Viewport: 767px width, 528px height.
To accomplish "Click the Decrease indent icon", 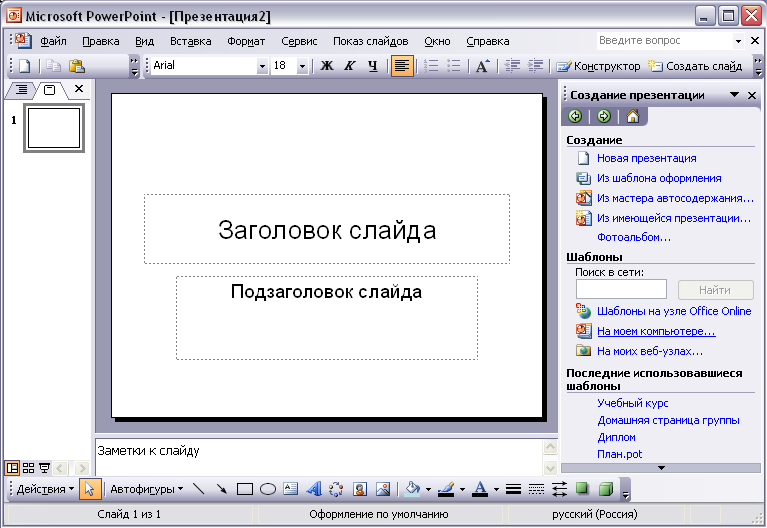I will [512, 66].
